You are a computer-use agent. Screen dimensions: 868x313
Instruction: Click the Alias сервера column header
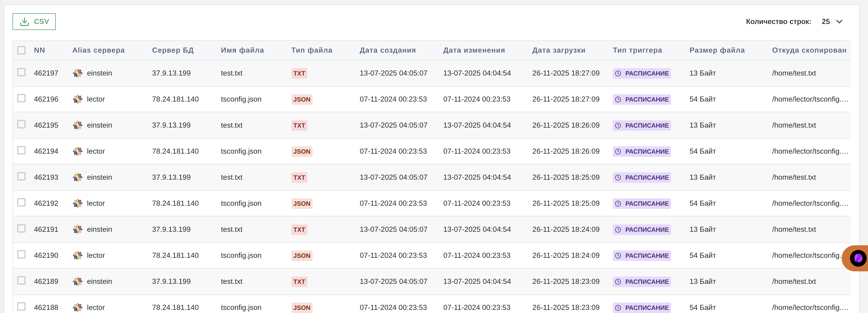point(98,51)
